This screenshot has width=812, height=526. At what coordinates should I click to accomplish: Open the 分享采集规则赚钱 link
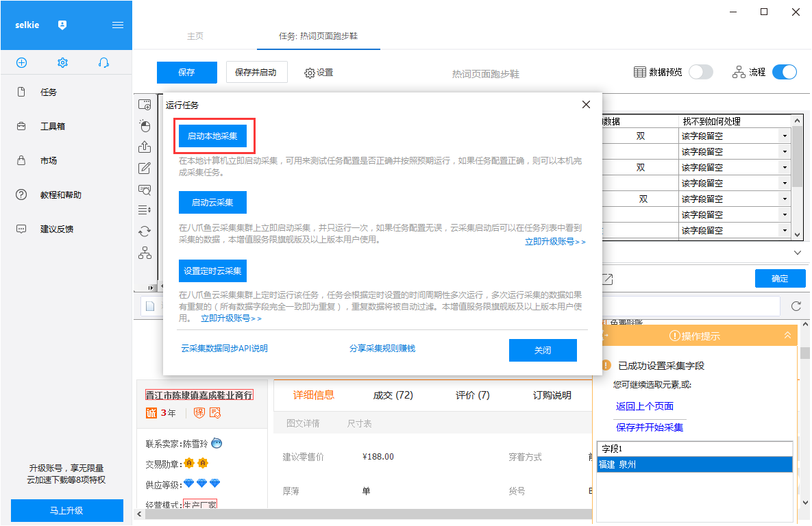382,349
